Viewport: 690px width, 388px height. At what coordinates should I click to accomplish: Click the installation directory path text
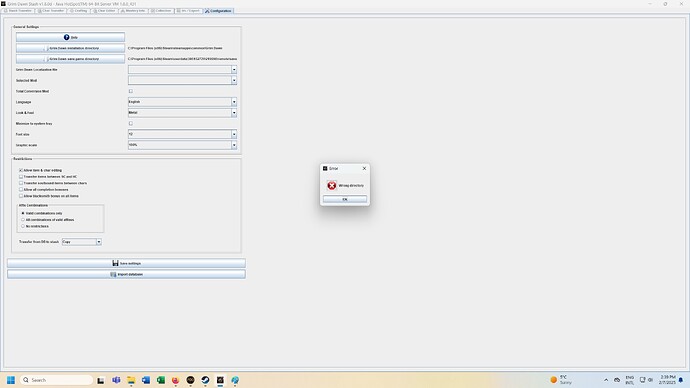[x=175, y=48]
